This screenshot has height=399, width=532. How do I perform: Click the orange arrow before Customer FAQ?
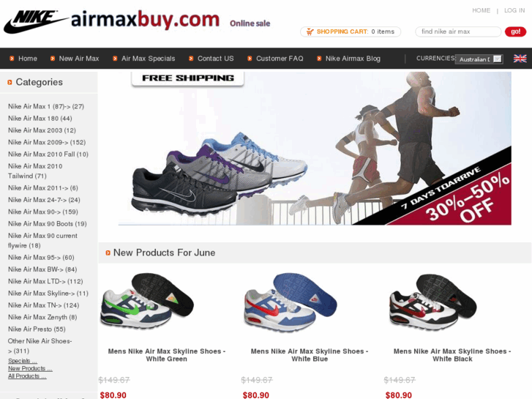250,59
